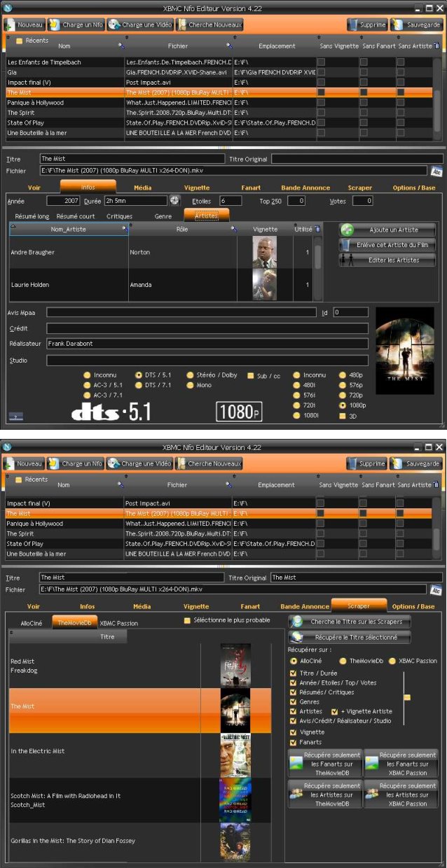447x868 pixels.
Task: Click Récupère seulement les Artistes sur TheMovieDB
Action: click(x=325, y=794)
